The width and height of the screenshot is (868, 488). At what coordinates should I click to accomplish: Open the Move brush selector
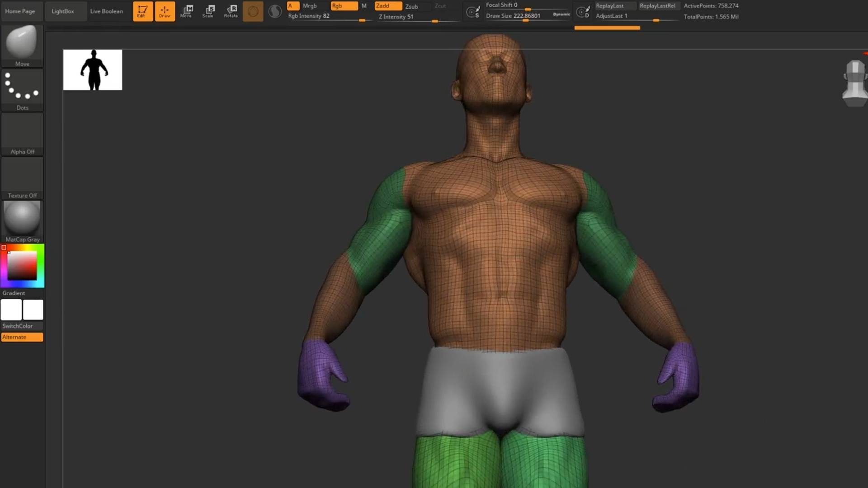pyautogui.click(x=22, y=46)
